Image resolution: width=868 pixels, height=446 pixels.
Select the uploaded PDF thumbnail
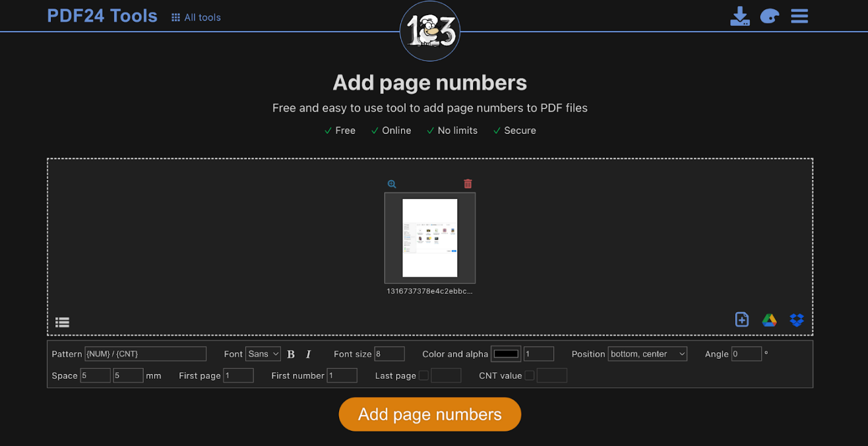[x=430, y=238]
